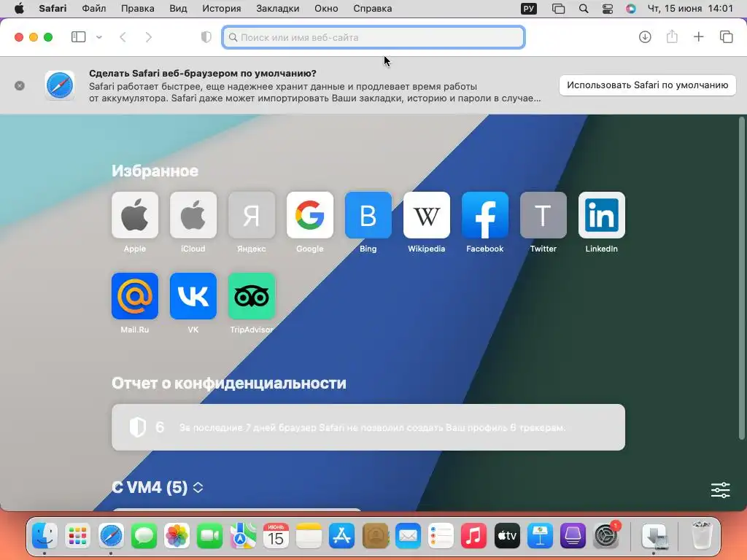This screenshot has height=560, width=747.
Task: Open the Google favorite
Action: coord(309,215)
